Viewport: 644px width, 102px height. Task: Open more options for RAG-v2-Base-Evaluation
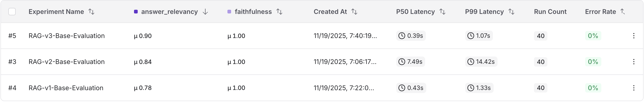pyautogui.click(x=634, y=62)
